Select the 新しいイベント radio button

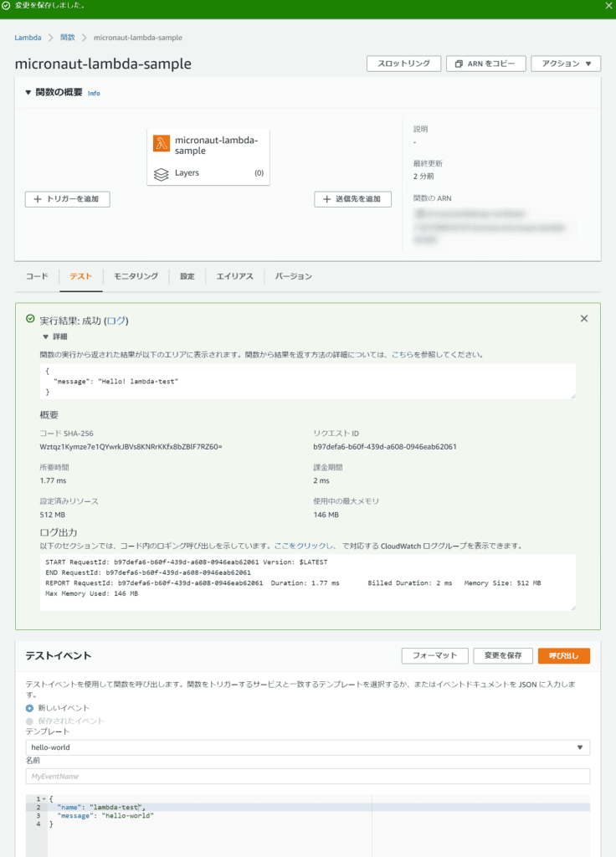[30, 708]
